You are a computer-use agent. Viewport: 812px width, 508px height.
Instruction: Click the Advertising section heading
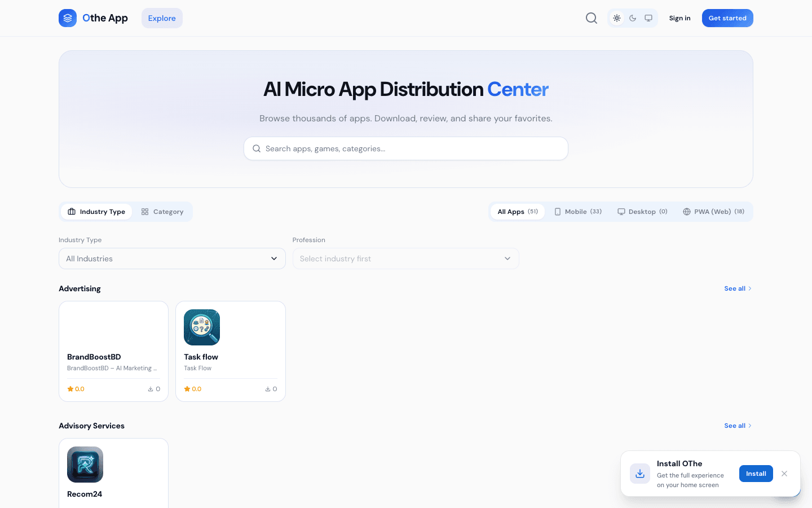(80, 288)
